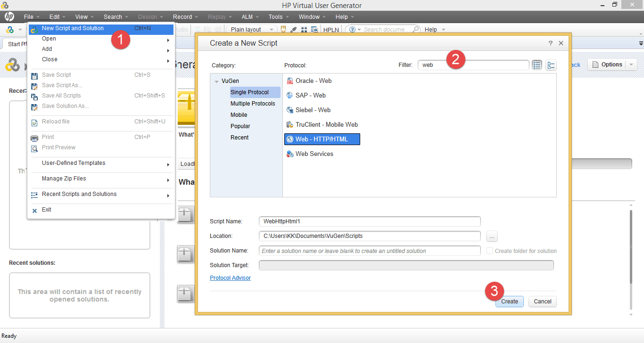Browse location with the ellipsis button
This screenshot has height=343, width=644.
pyautogui.click(x=491, y=236)
